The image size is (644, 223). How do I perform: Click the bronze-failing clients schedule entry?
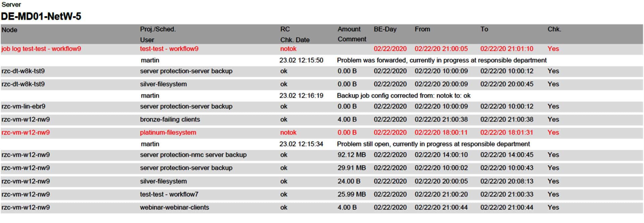coord(170,120)
